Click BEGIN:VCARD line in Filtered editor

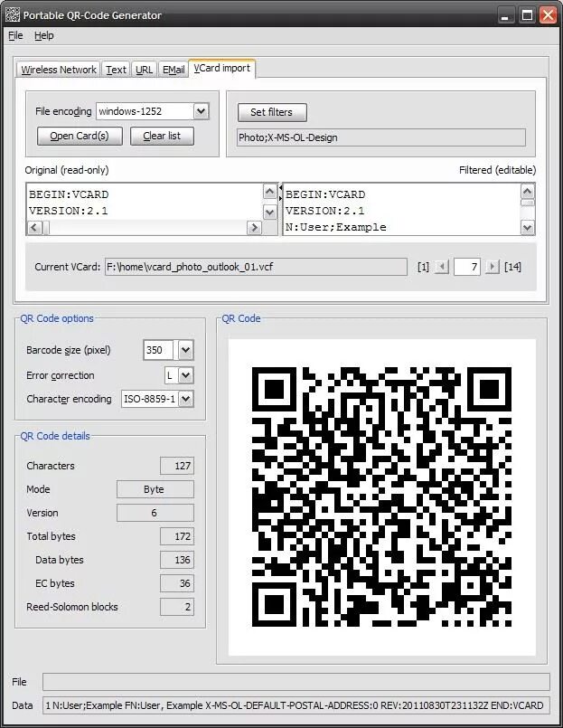[x=325, y=194]
